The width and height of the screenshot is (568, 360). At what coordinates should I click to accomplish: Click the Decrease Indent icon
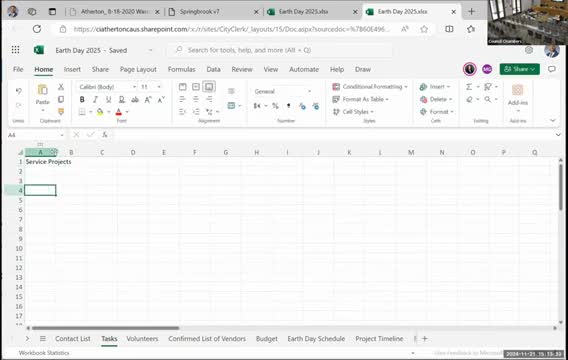183,112
